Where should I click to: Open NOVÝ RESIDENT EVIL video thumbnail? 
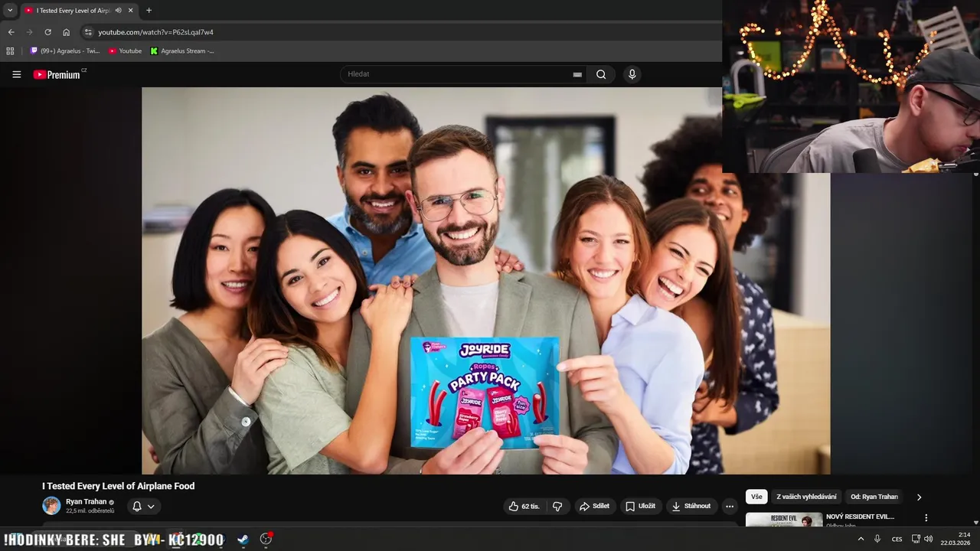784,520
